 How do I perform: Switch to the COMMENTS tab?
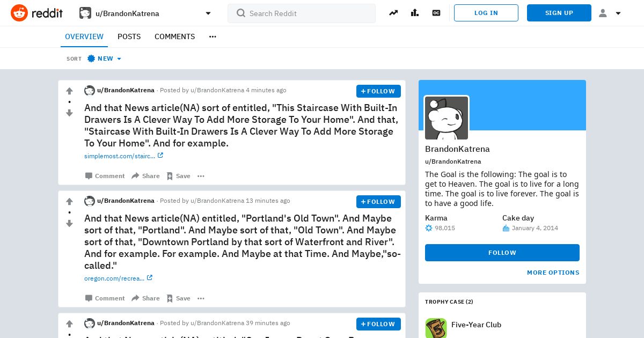[174, 36]
